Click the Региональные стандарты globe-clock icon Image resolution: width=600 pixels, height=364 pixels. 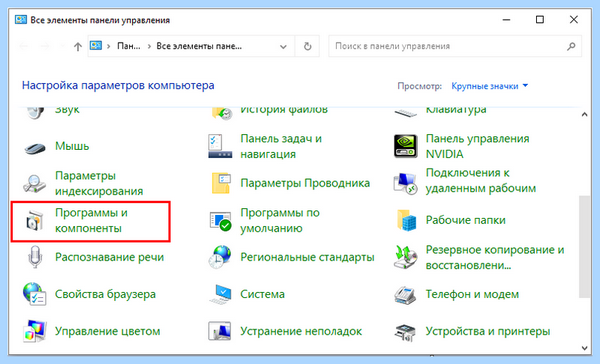tap(220, 257)
